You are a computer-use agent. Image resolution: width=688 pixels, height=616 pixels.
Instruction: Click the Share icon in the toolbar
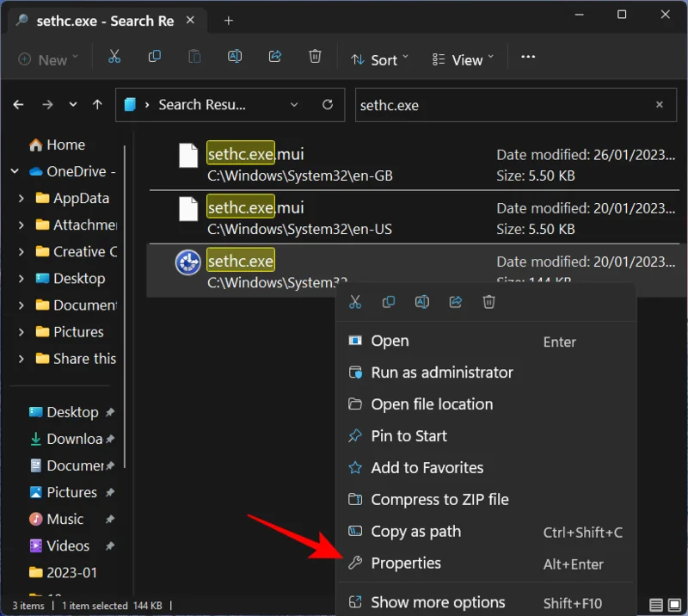tap(274, 57)
